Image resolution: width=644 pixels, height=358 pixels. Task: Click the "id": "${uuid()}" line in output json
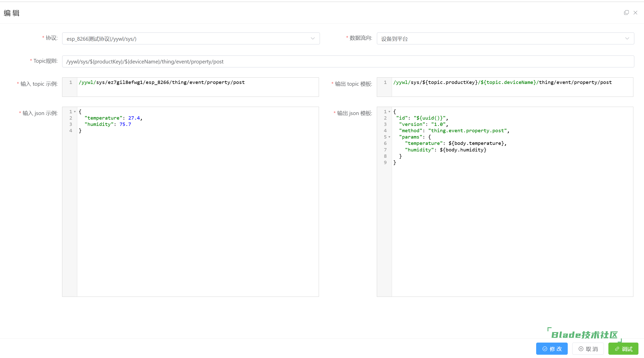point(422,118)
